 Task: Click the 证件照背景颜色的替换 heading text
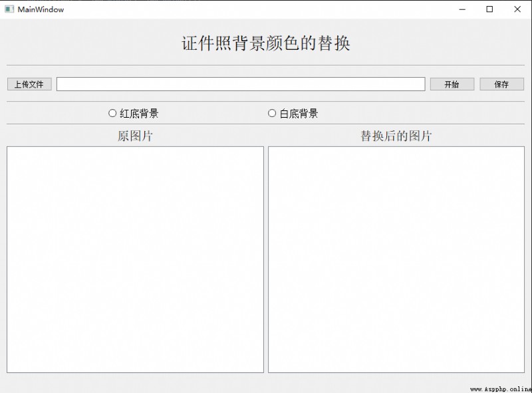coord(265,43)
